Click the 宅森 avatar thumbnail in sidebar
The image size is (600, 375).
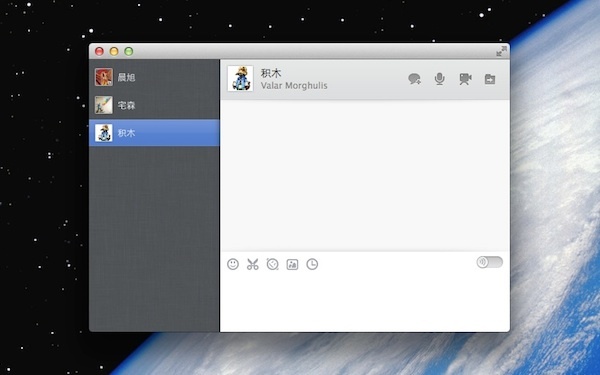pyautogui.click(x=104, y=105)
